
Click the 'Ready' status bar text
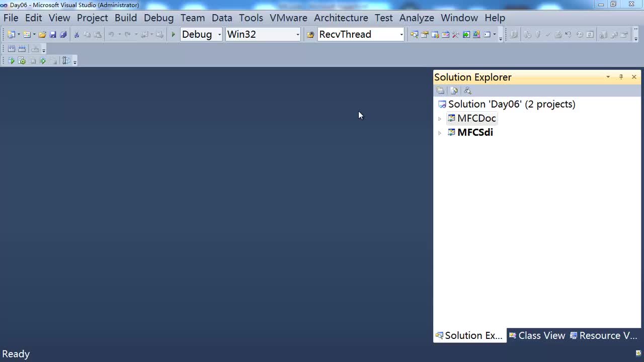16,354
